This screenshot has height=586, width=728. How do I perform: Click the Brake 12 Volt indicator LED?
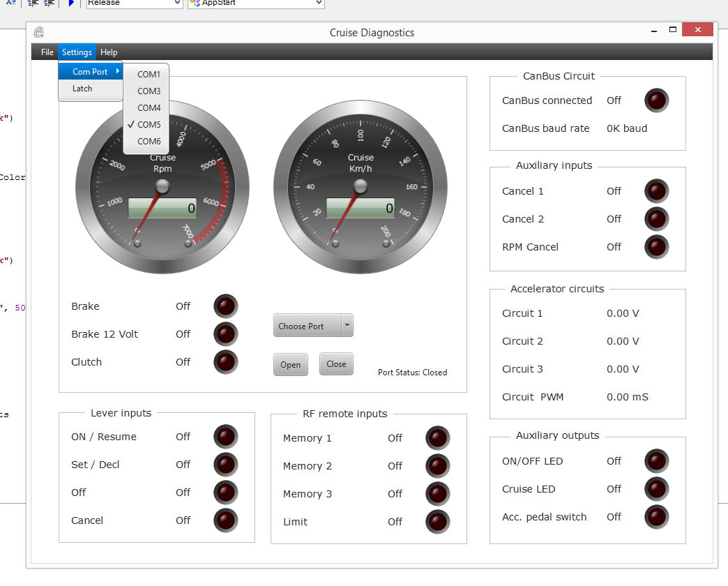[226, 334]
